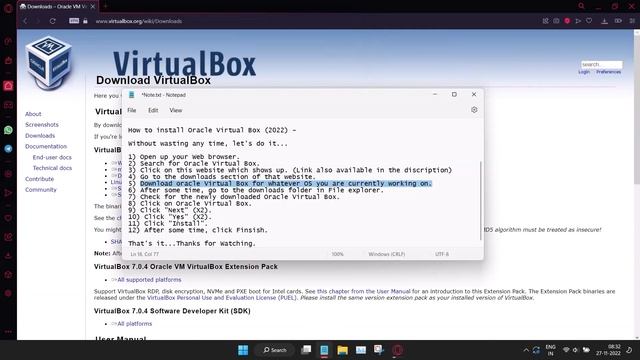The height and width of the screenshot is (360, 640).
Task: Click the send flow arrow icon
Action: (578, 21)
